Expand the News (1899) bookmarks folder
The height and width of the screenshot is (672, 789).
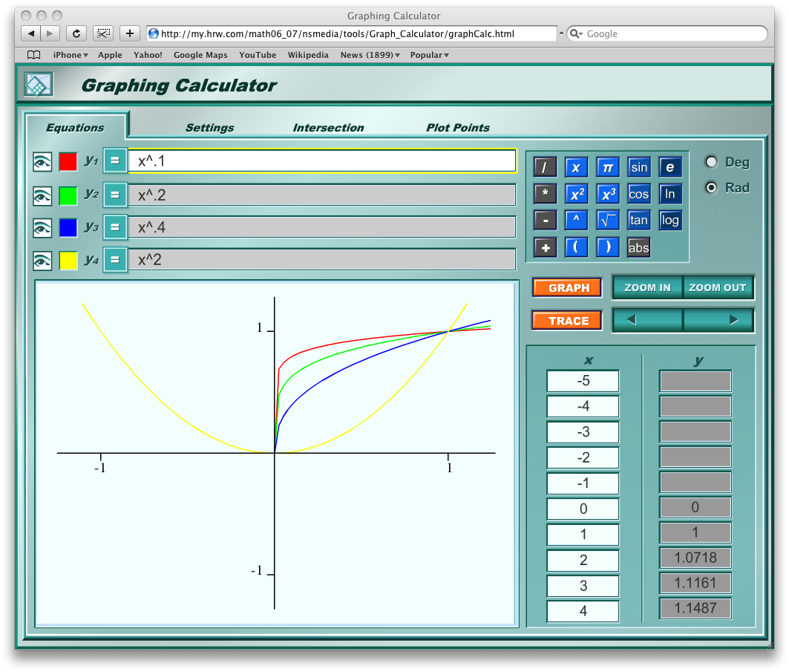coord(370,55)
